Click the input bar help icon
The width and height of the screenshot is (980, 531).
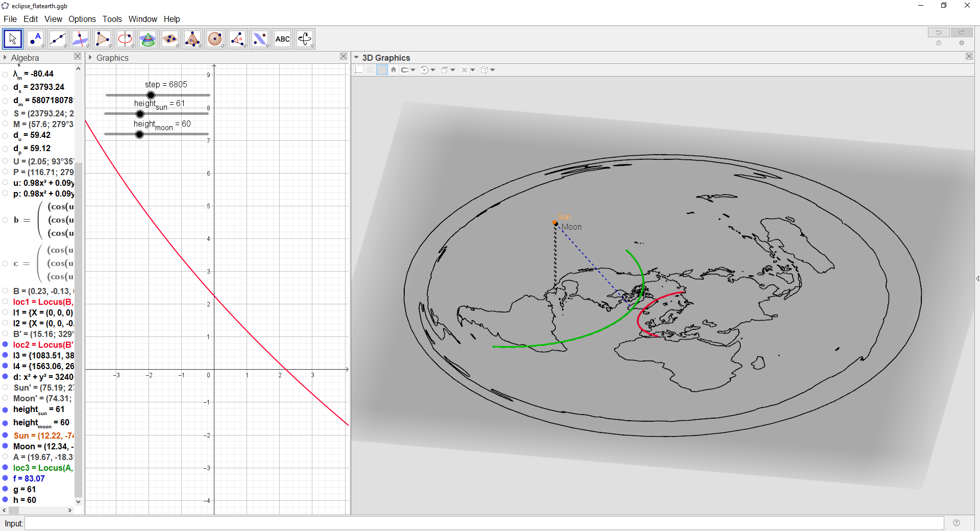pos(957,523)
